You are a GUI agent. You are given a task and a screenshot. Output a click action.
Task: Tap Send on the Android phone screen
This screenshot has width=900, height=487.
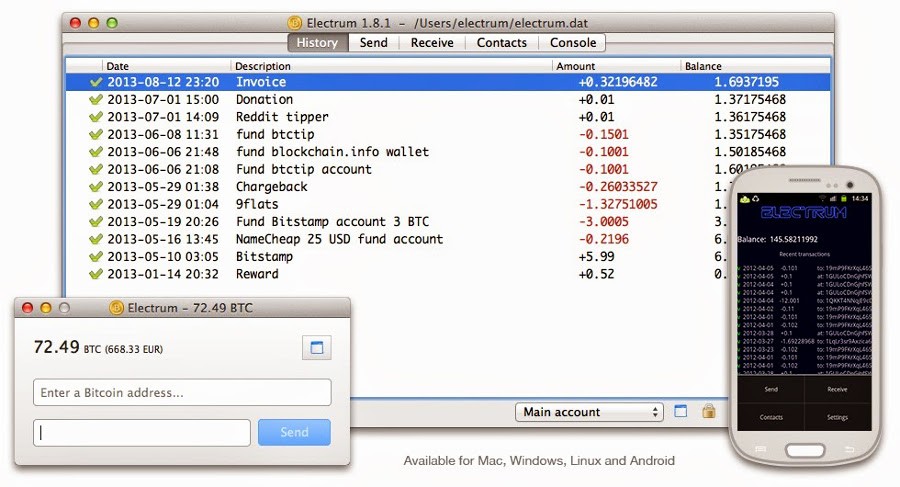click(x=771, y=389)
